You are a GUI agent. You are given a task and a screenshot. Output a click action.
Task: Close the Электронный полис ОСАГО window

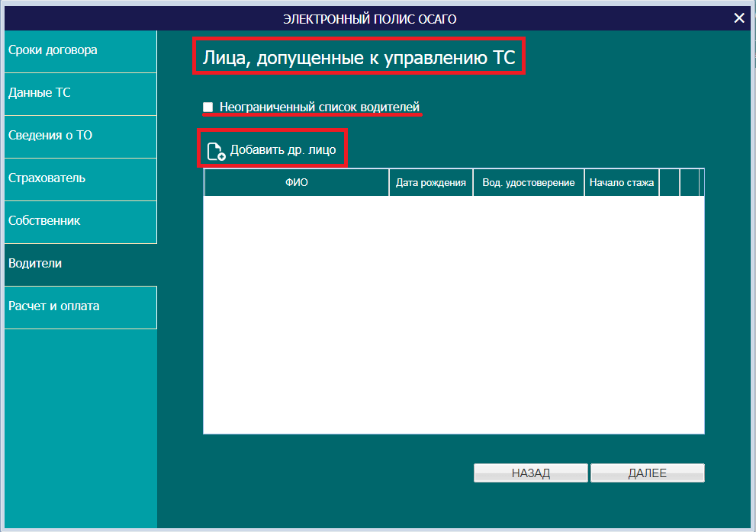click(738, 18)
